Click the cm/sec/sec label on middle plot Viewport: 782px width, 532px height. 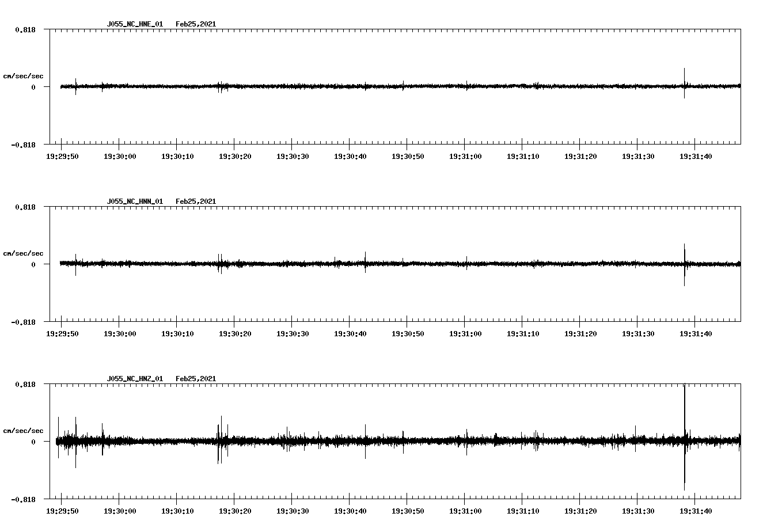coord(23,253)
